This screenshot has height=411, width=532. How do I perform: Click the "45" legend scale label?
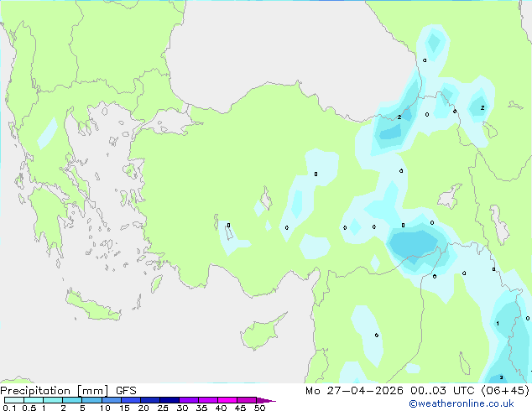[240, 408]
